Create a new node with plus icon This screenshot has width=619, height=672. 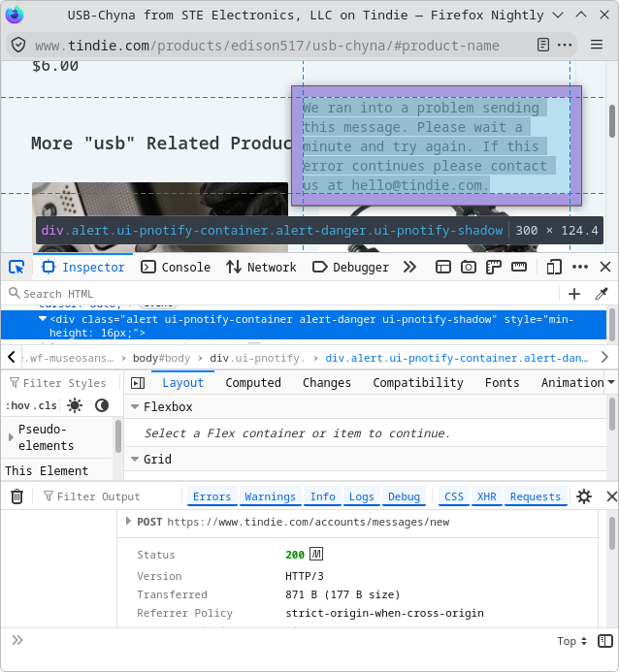pyautogui.click(x=574, y=294)
